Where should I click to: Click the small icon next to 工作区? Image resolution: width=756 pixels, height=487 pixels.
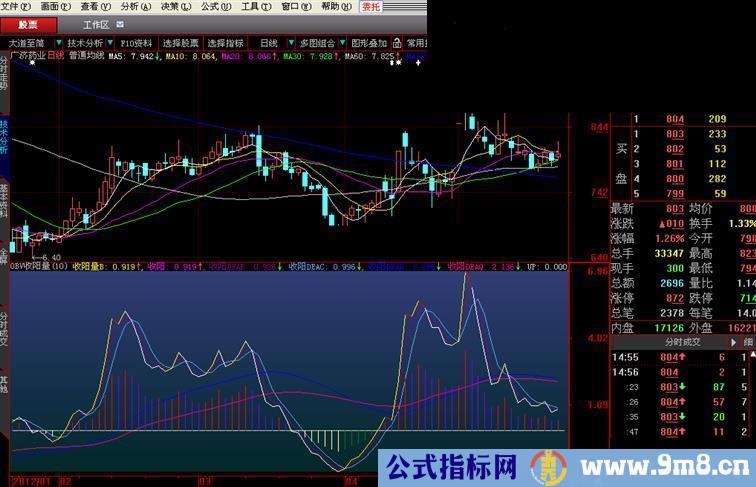[121, 24]
